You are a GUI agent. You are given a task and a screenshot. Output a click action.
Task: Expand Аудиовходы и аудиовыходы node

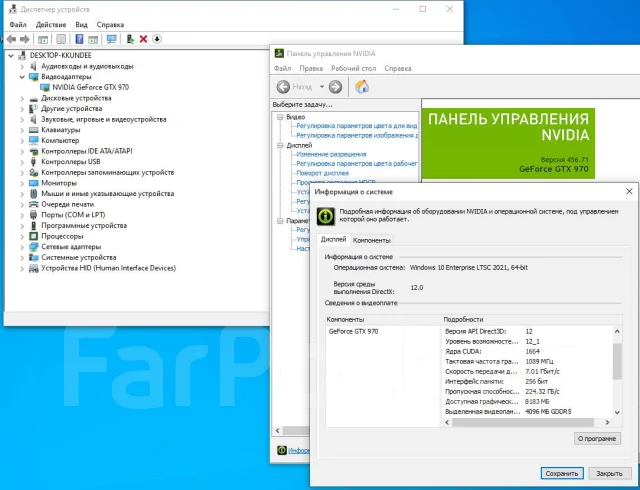tap(22, 66)
